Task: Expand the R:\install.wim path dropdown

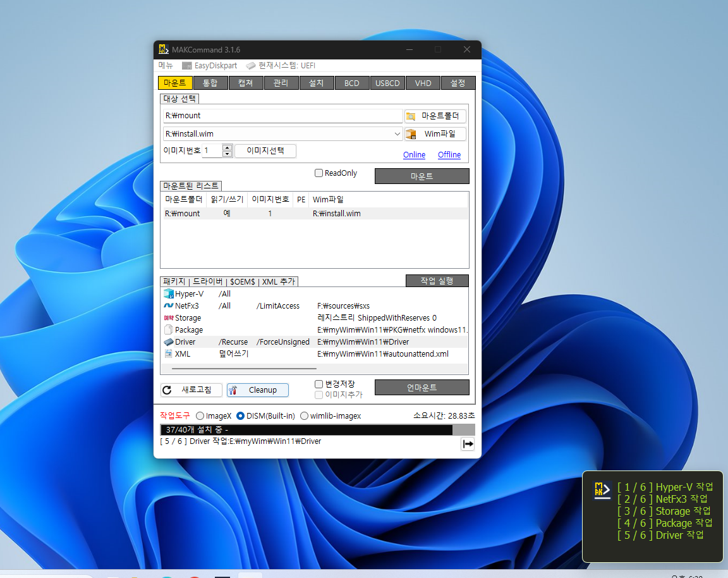Action: point(397,134)
